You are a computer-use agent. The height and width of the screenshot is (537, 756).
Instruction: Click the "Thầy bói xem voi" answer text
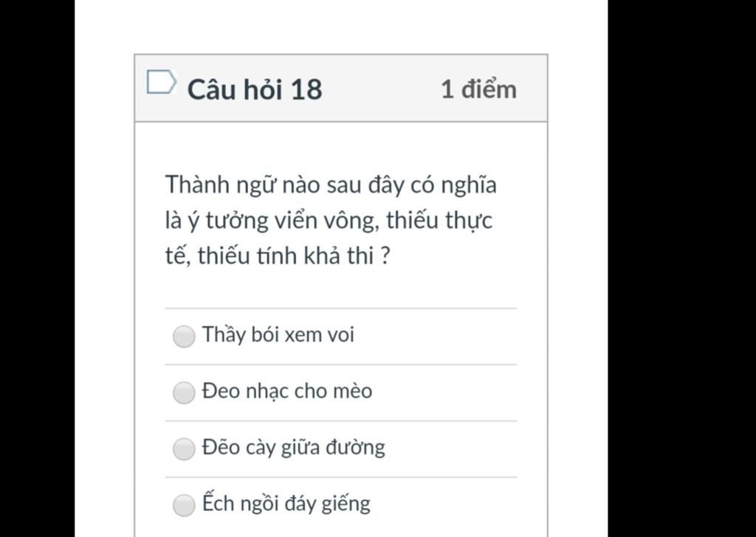278,335
